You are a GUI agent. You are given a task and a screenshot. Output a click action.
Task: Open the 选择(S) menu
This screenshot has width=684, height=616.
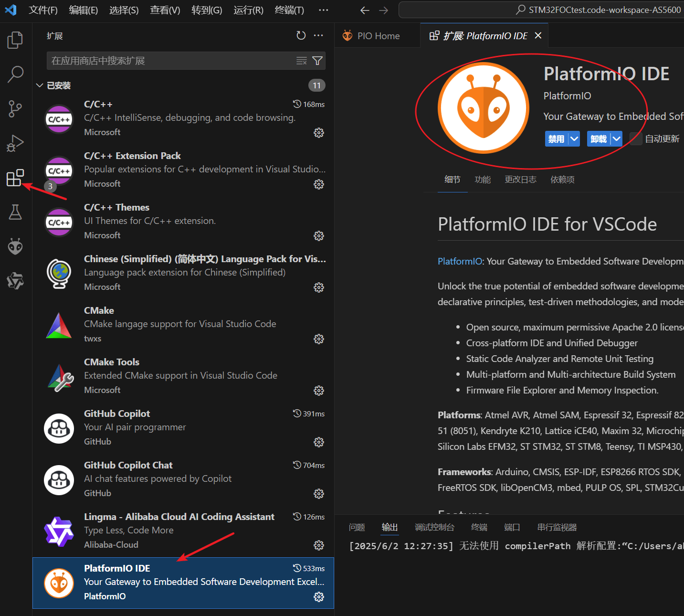tap(124, 10)
